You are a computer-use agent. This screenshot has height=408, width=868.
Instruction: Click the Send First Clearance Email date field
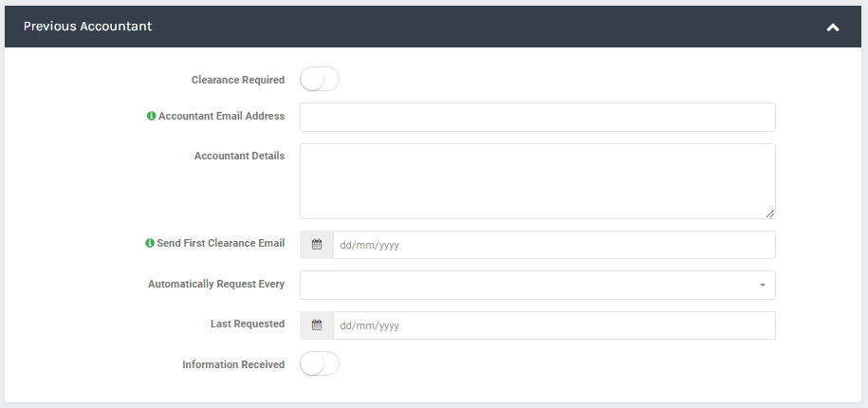554,245
